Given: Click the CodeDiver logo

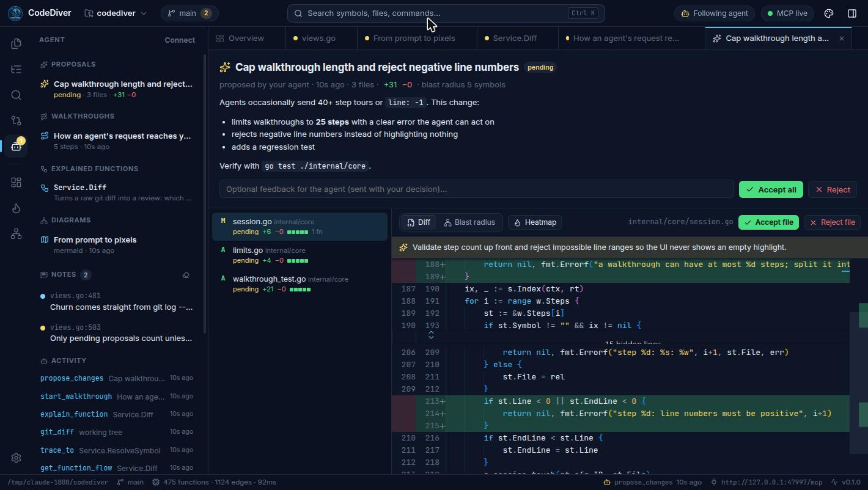Looking at the screenshot, I should click(x=15, y=13).
